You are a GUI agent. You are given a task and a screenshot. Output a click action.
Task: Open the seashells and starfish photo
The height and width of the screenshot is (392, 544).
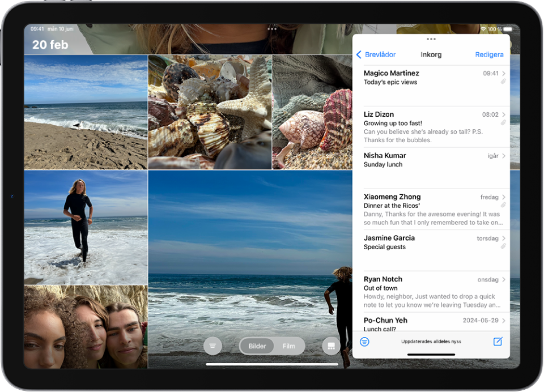tap(210, 112)
